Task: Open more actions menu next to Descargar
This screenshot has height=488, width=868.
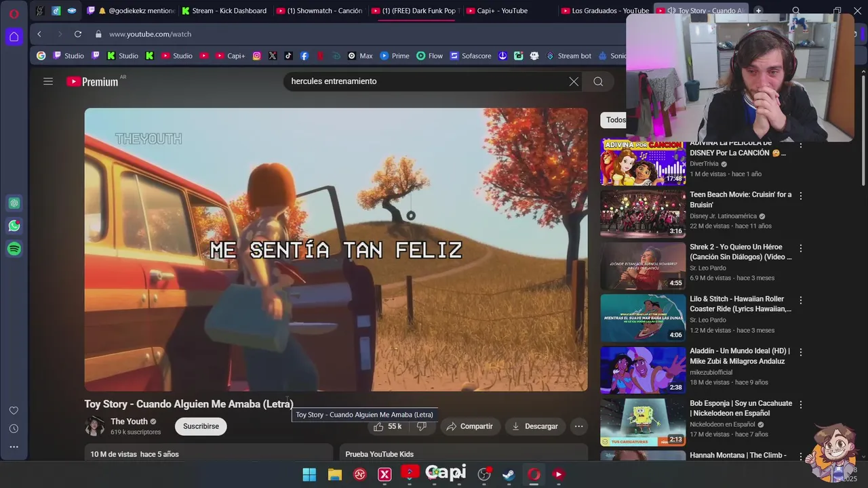Action: point(578,426)
